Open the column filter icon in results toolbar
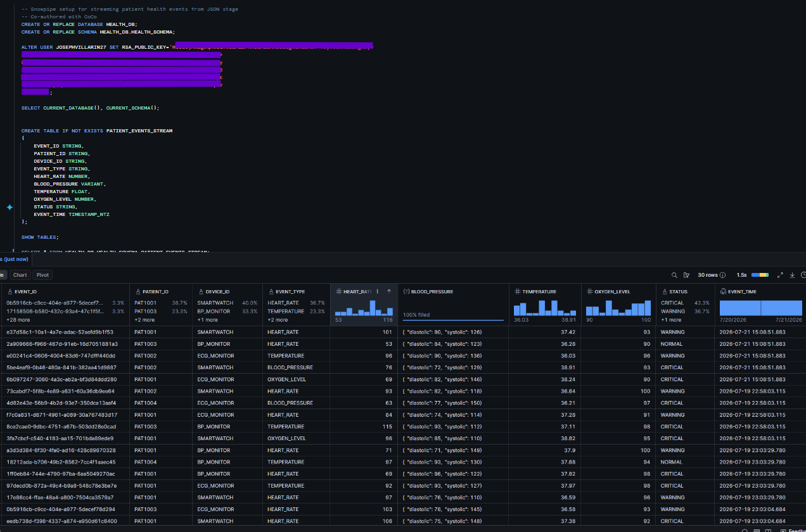The image size is (806, 532). point(686,275)
